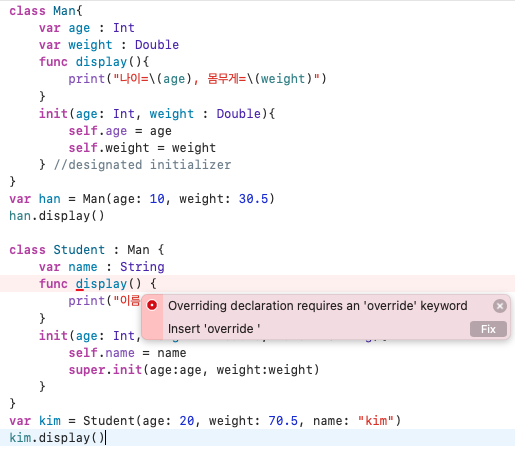
Task: Click the underlined 'display()' in Student class
Action: [x=109, y=284]
